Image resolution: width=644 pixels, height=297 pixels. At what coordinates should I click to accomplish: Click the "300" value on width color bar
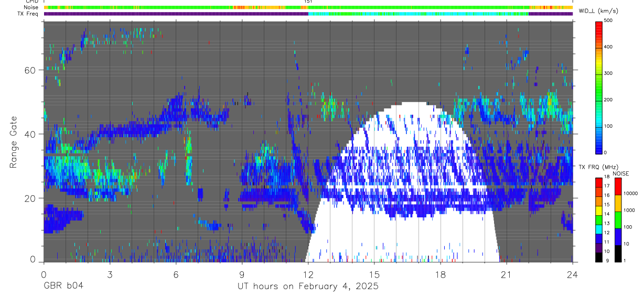pyautogui.click(x=608, y=73)
